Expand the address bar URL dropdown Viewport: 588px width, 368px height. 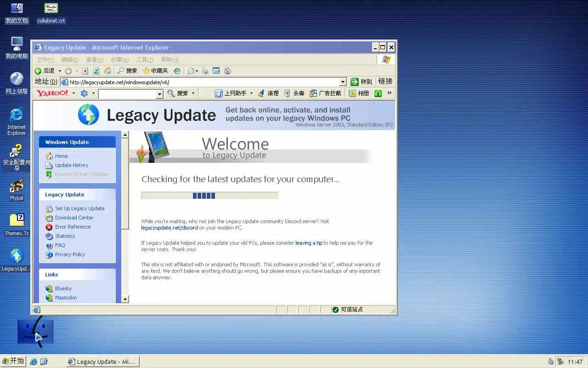click(x=343, y=82)
